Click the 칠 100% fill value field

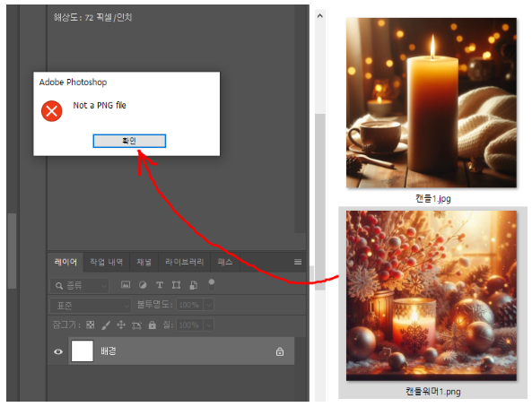click(x=189, y=325)
